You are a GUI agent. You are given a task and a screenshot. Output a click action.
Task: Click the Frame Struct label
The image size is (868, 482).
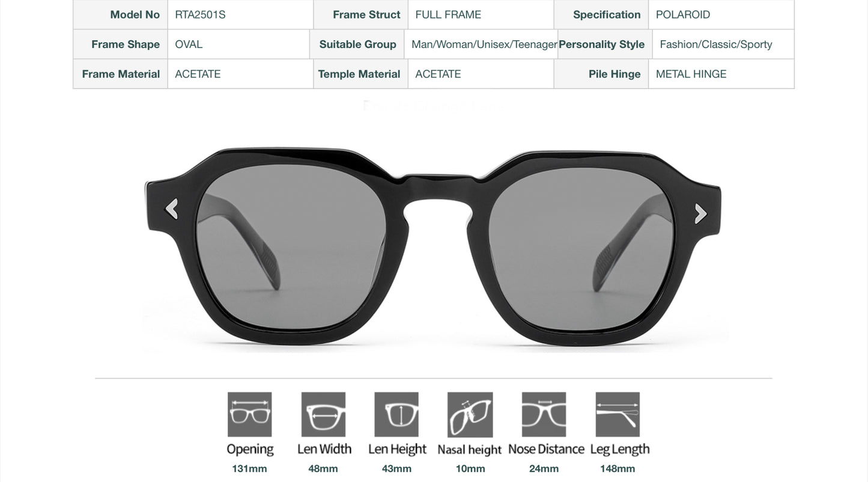[366, 14]
